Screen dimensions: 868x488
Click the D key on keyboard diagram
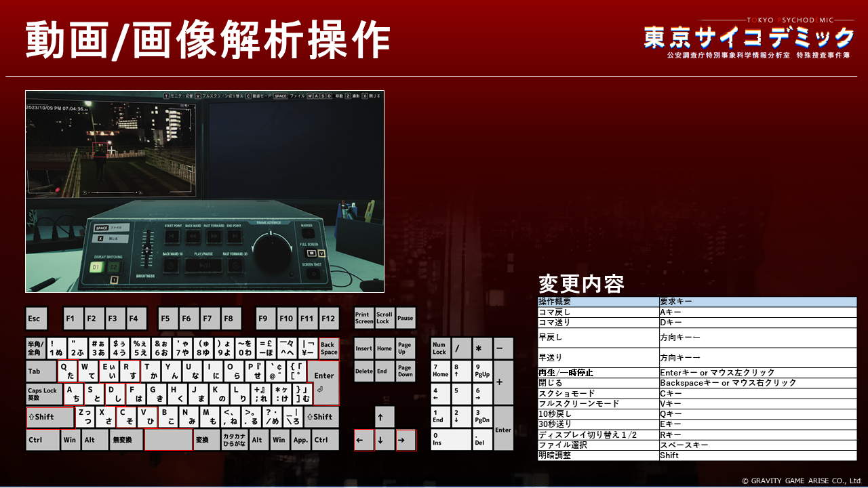[x=115, y=394]
